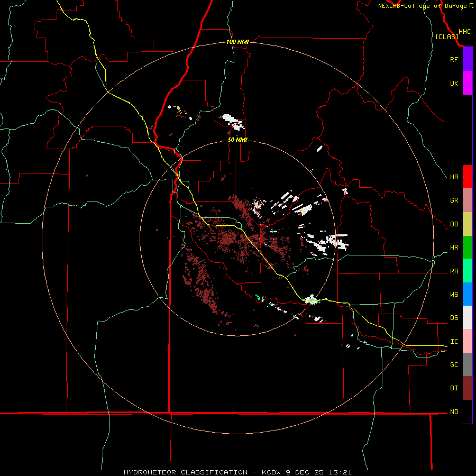The height and width of the screenshot is (476, 476).
Task: Click the "WS" legend label
Action: [454, 295]
